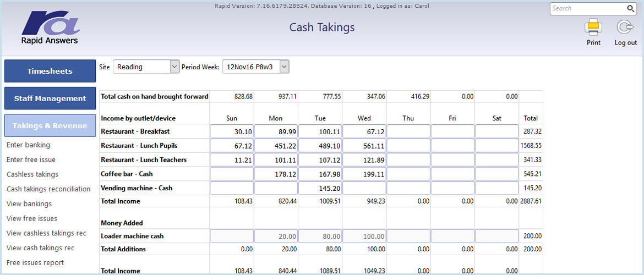Click the Rapid Answers logo
Screen dimensions: 644x275
[x=50, y=28]
